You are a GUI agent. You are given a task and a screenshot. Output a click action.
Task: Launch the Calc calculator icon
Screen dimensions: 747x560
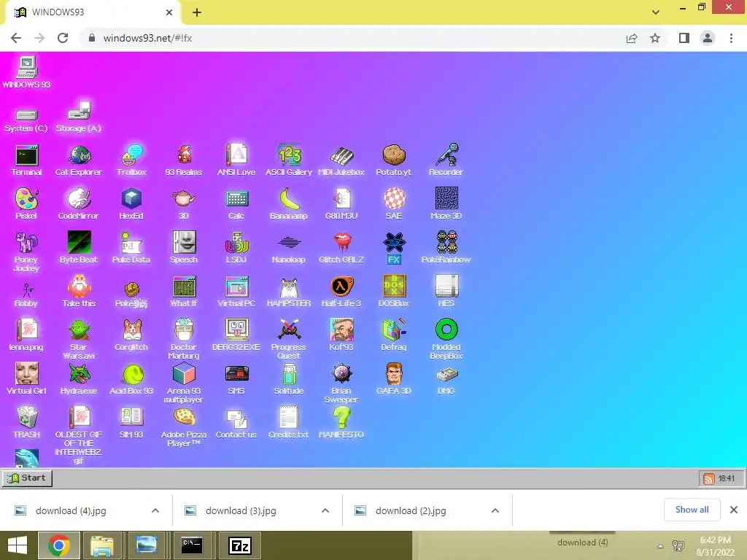point(236,204)
